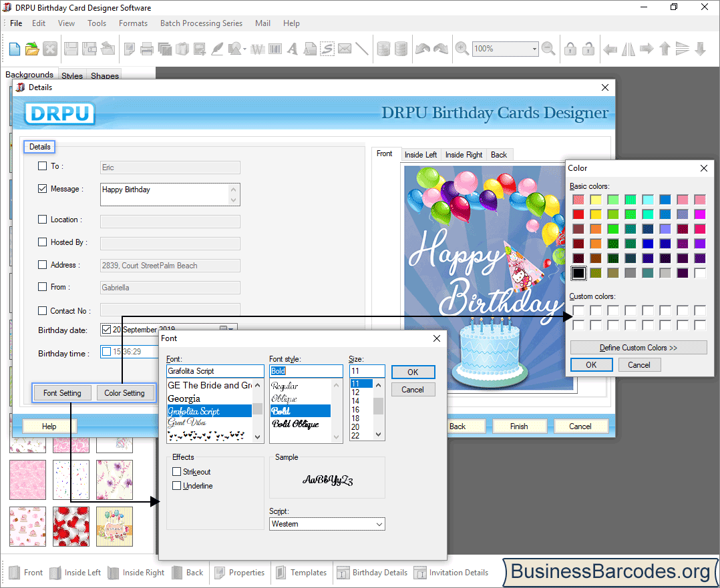Open Birthday Details in bottom bar

[372, 573]
